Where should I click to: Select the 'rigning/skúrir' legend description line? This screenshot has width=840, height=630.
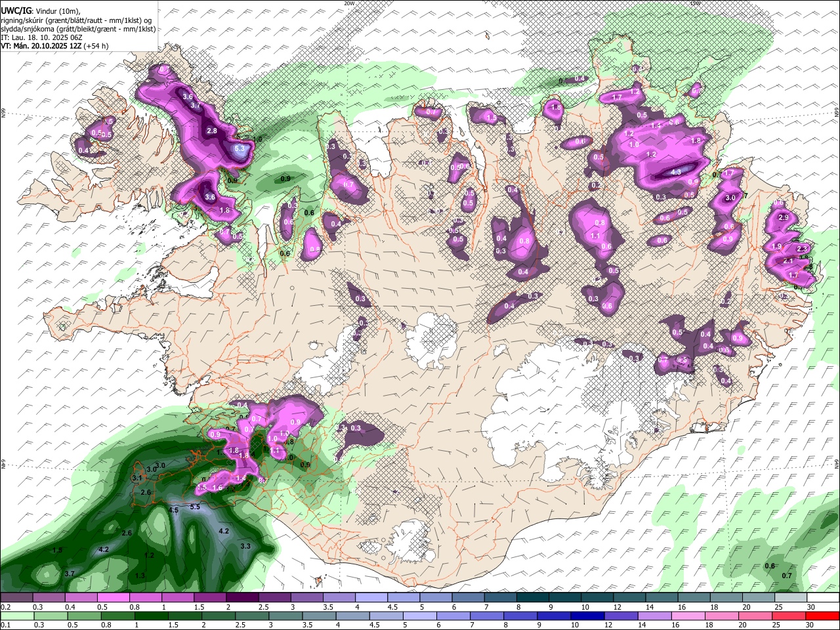(77, 20)
